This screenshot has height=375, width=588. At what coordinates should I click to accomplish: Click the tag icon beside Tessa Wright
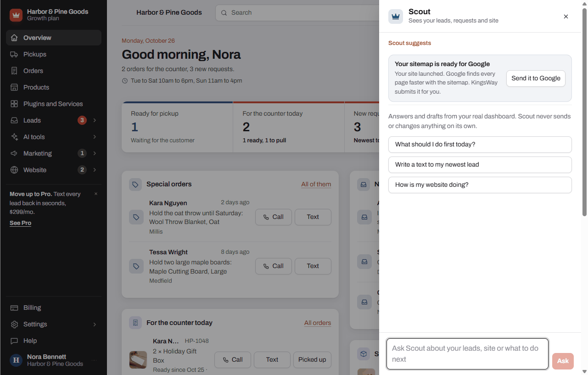coord(136,266)
